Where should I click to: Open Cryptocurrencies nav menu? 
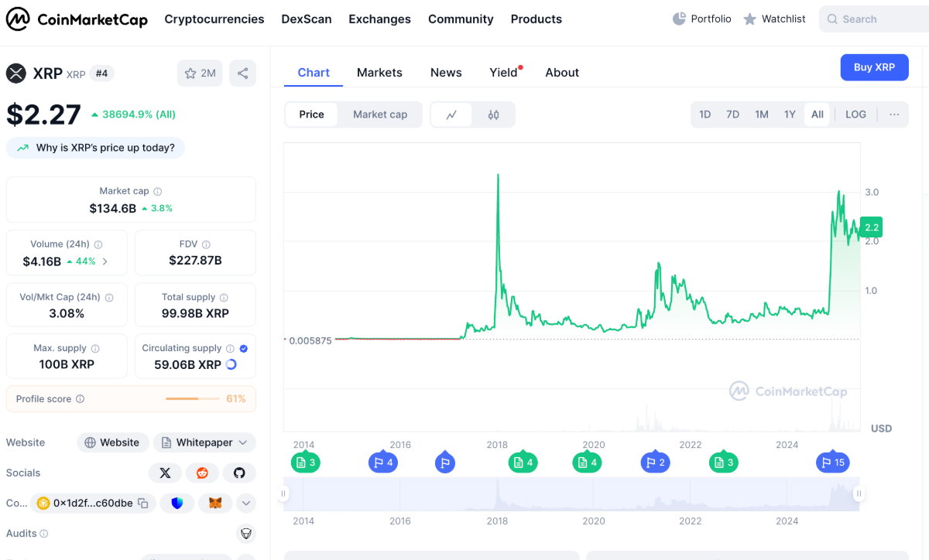coord(214,19)
